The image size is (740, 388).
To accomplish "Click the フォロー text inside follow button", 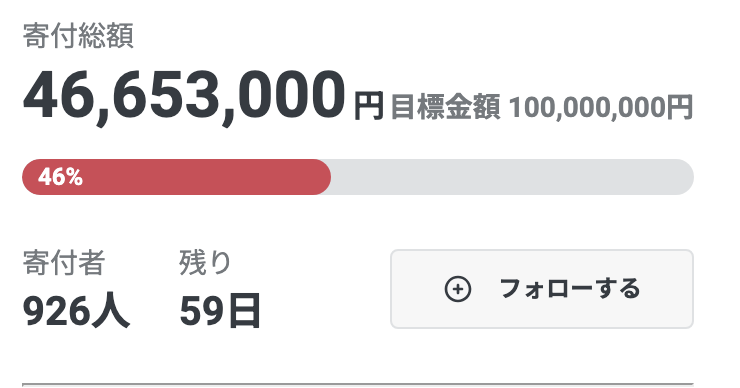I will pyautogui.click(x=547, y=289).
